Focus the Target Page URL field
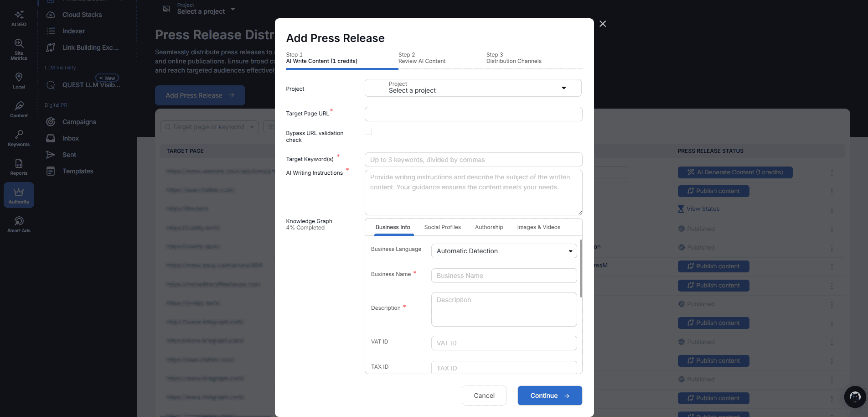Viewport: 868px width, 417px height. (473, 114)
